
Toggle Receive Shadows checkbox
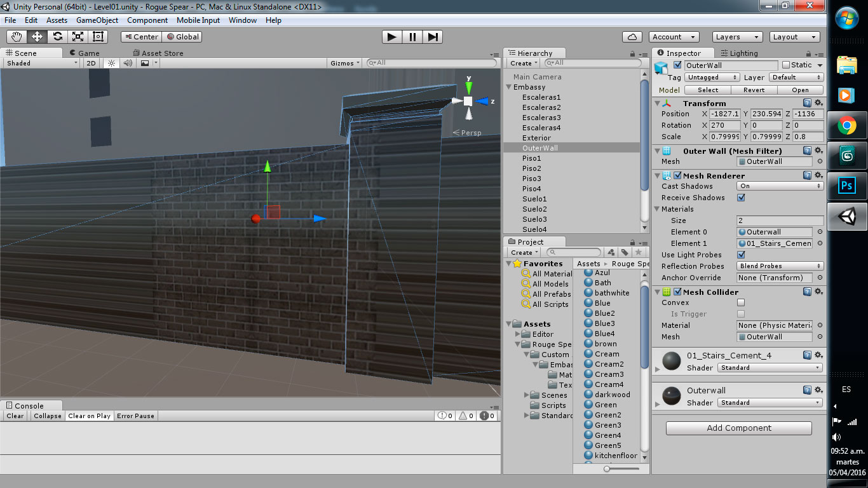click(741, 198)
